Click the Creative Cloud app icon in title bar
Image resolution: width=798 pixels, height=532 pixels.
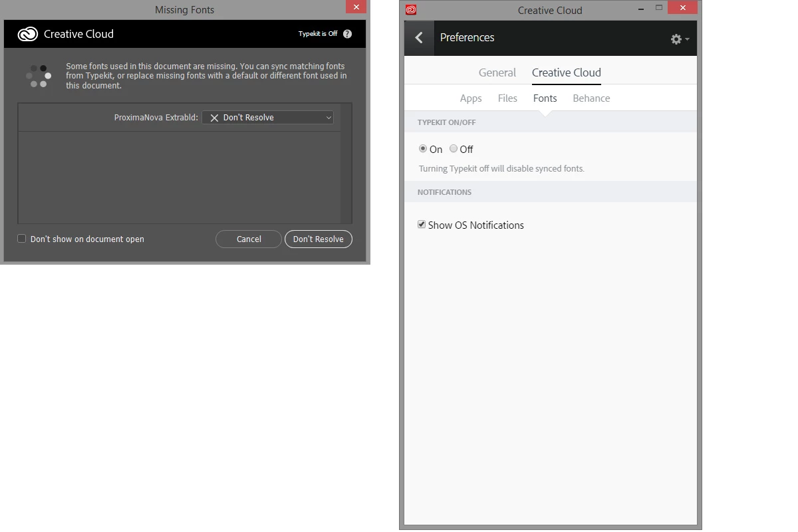click(x=411, y=9)
